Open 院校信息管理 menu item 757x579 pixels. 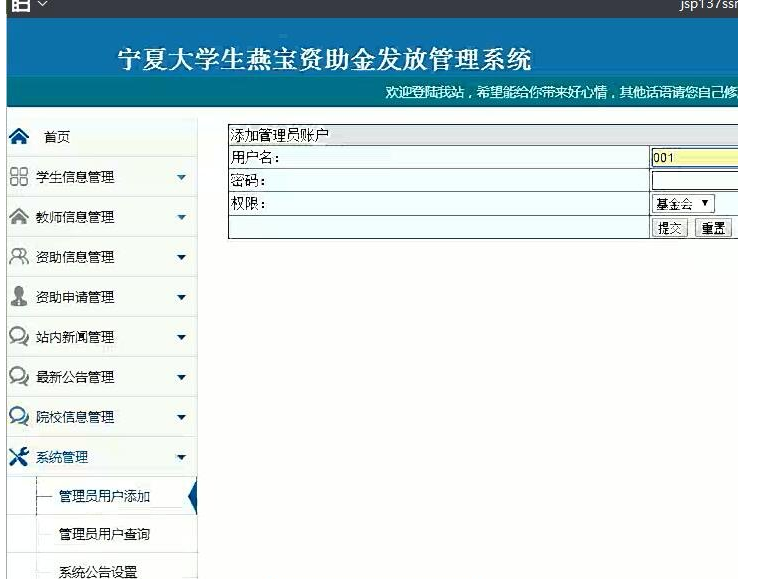click(75, 417)
